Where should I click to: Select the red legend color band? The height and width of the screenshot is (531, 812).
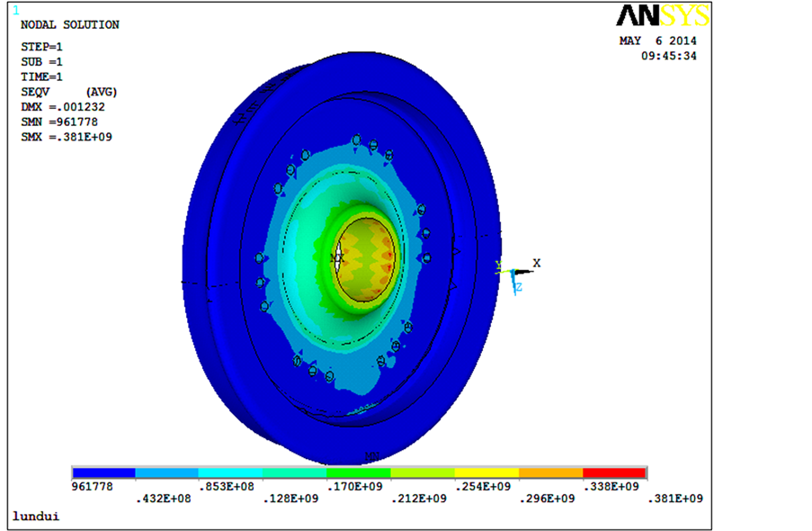(x=614, y=472)
